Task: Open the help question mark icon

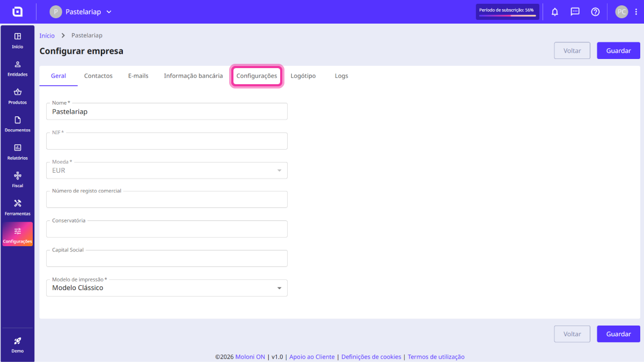Action: 595,12
